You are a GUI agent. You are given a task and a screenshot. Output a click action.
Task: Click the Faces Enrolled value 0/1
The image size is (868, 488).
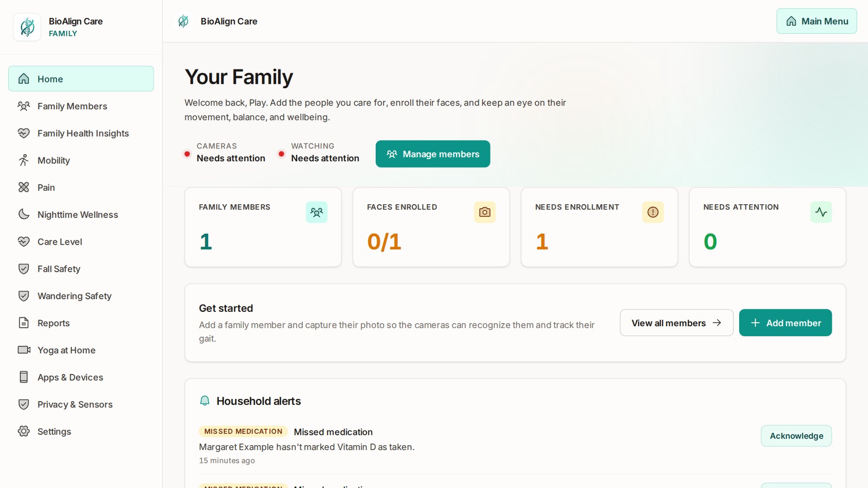pos(384,241)
